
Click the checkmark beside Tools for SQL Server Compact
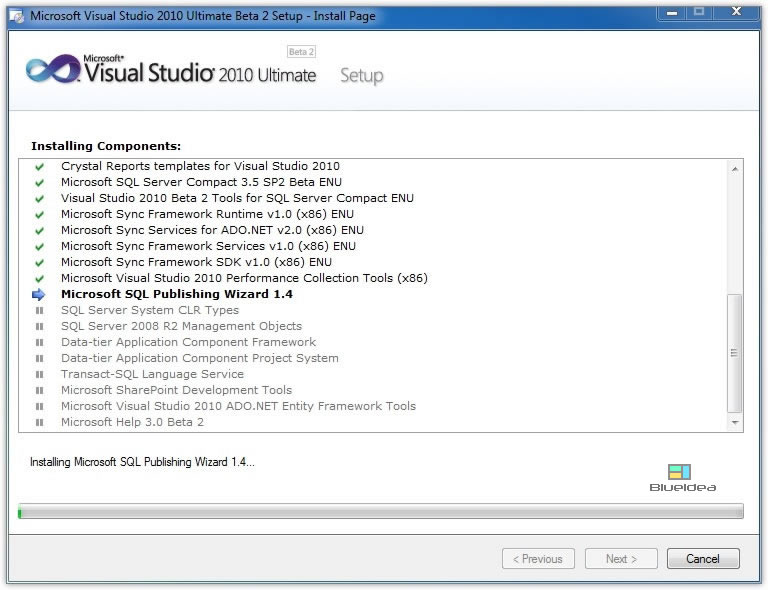click(x=39, y=199)
